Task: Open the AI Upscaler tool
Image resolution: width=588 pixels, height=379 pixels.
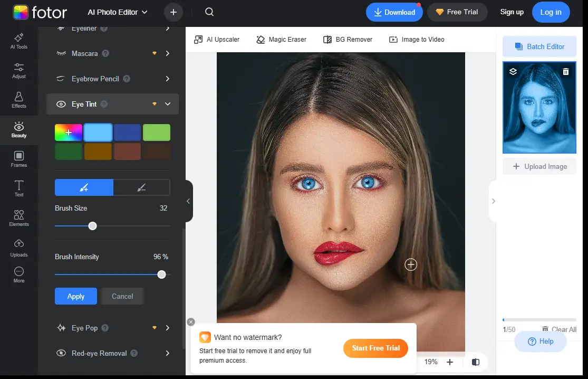Action: click(x=217, y=40)
